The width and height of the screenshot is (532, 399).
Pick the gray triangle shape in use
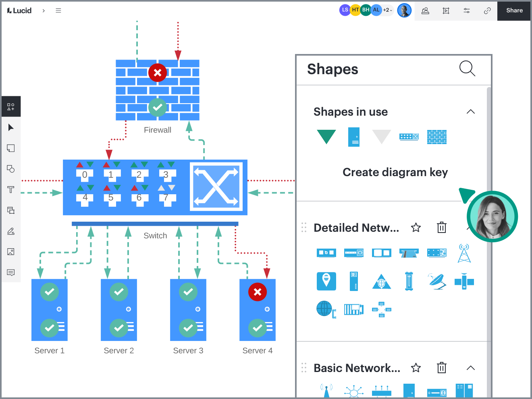[x=381, y=137]
